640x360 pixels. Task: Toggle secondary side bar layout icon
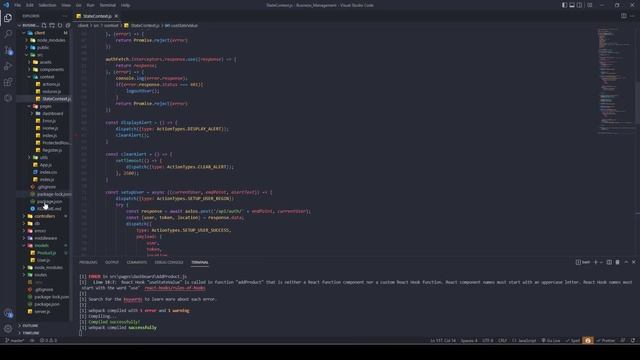click(580, 5)
